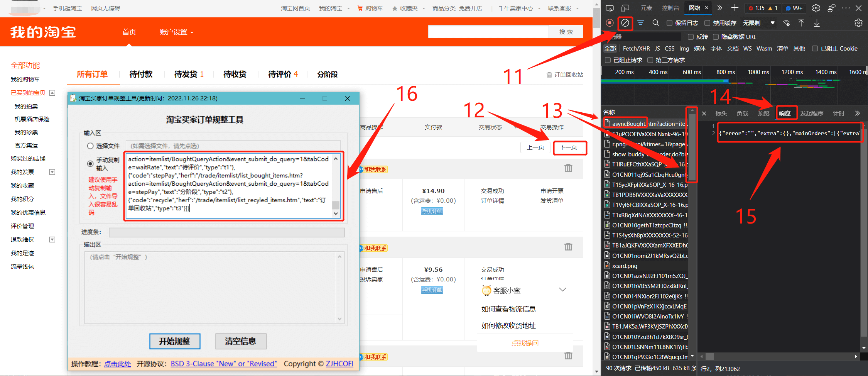Tick the 已阻止 Cookie checkbox

(815, 49)
